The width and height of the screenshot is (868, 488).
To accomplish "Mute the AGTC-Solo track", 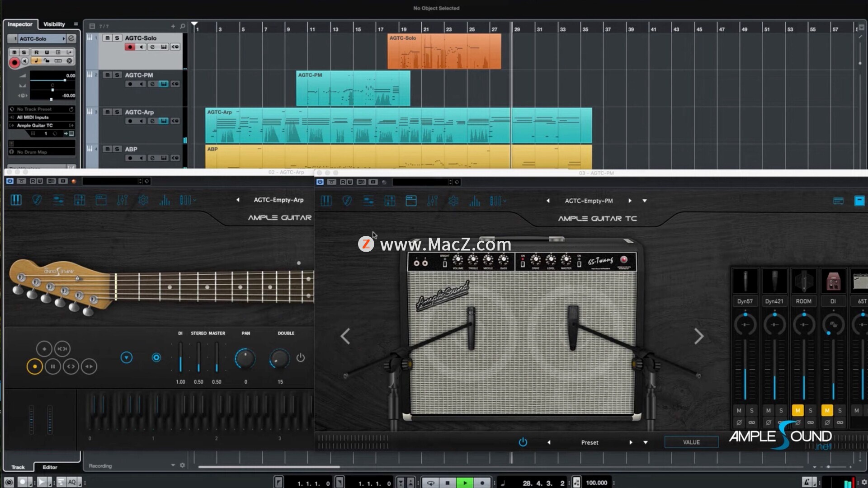I will click(x=107, y=38).
